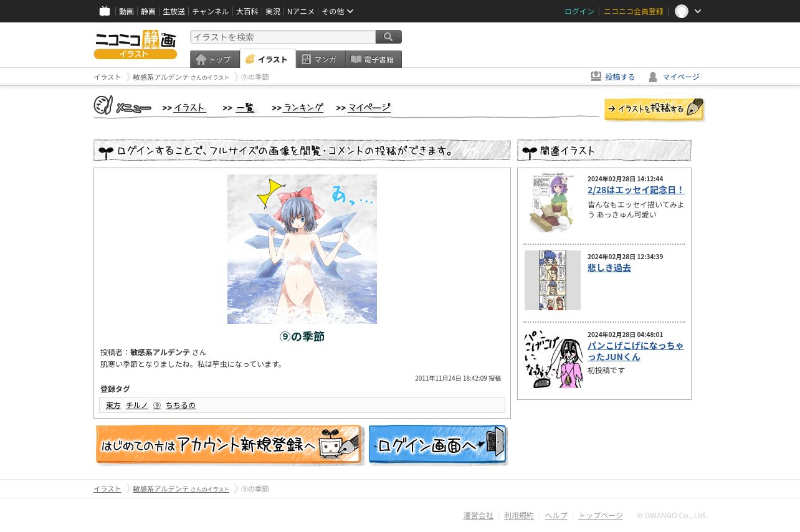This screenshot has width=800, height=532.
Task: Open 実況 in top bar
Action: [273, 11]
